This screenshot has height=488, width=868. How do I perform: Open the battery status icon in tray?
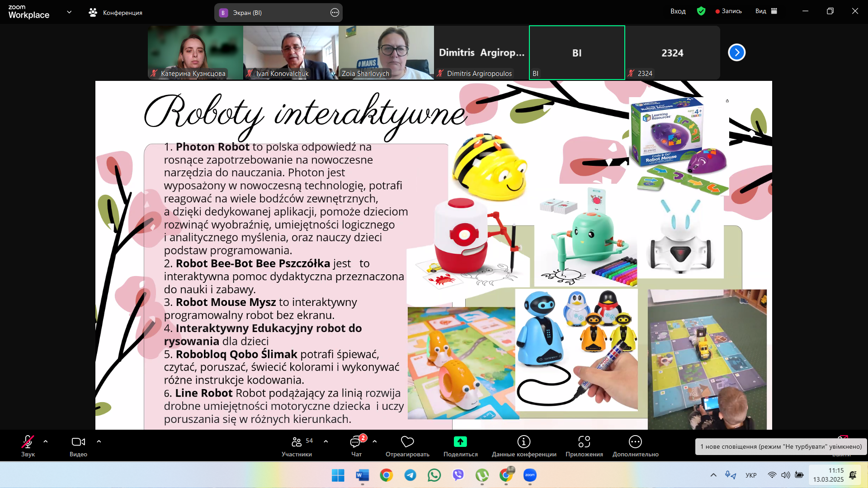pos(799,475)
